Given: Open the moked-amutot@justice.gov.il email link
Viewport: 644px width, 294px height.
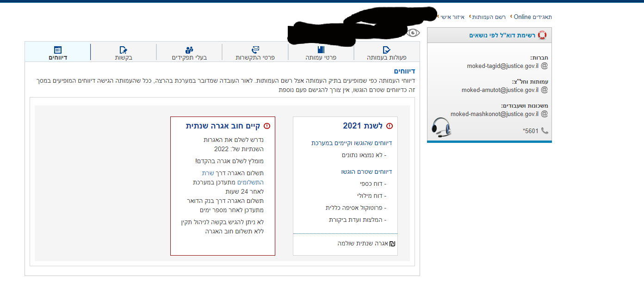Looking at the screenshot, I should (500, 90).
